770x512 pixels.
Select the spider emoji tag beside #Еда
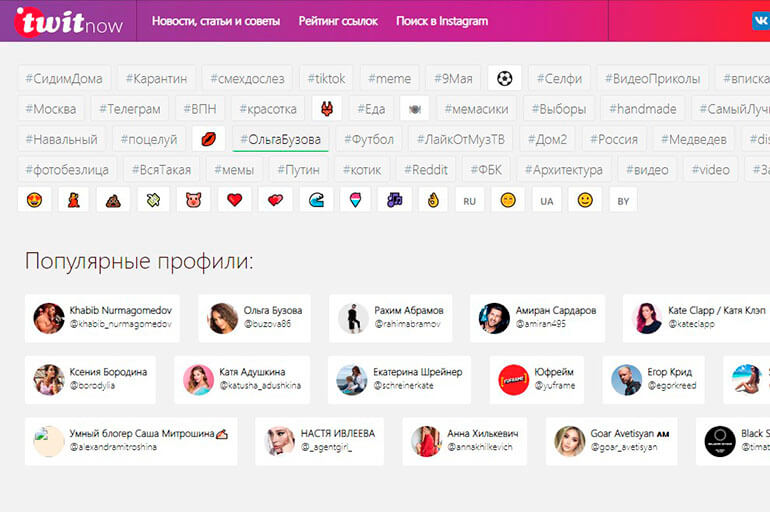[x=414, y=108]
